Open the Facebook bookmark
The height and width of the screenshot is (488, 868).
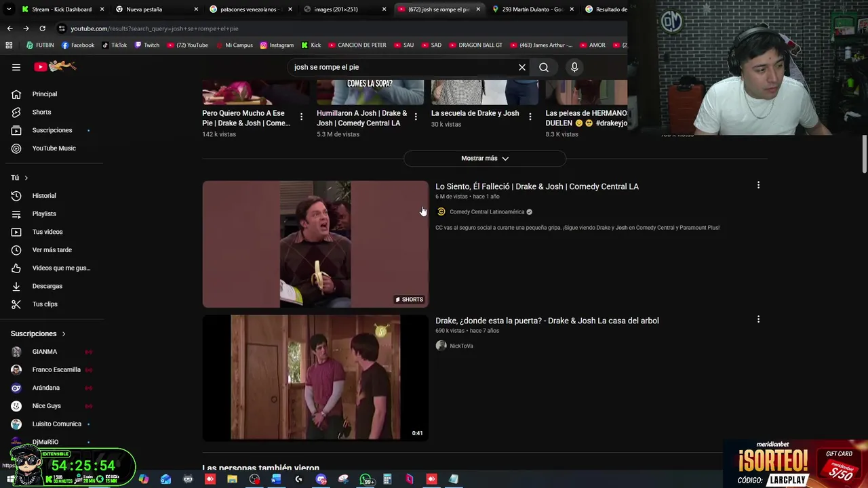coord(78,45)
